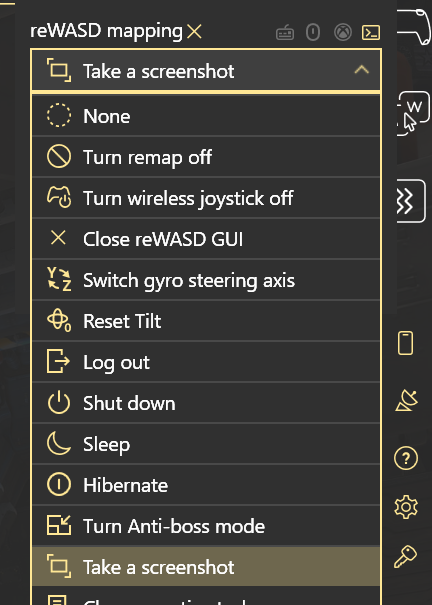Image resolution: width=432 pixels, height=605 pixels.
Task: Choose None from the list
Action: [206, 116]
